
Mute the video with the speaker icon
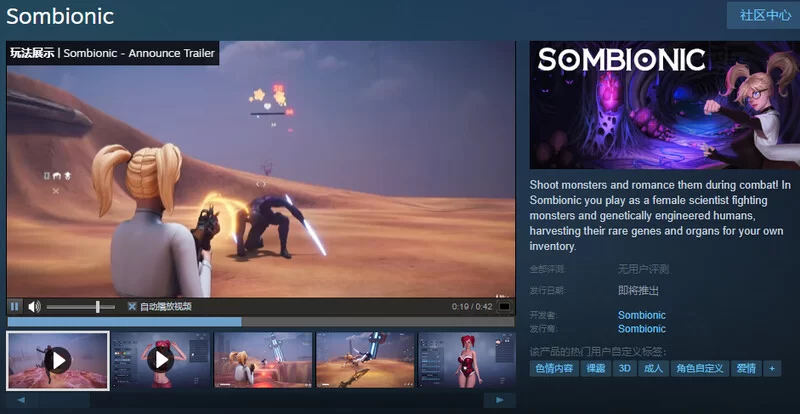[34, 306]
